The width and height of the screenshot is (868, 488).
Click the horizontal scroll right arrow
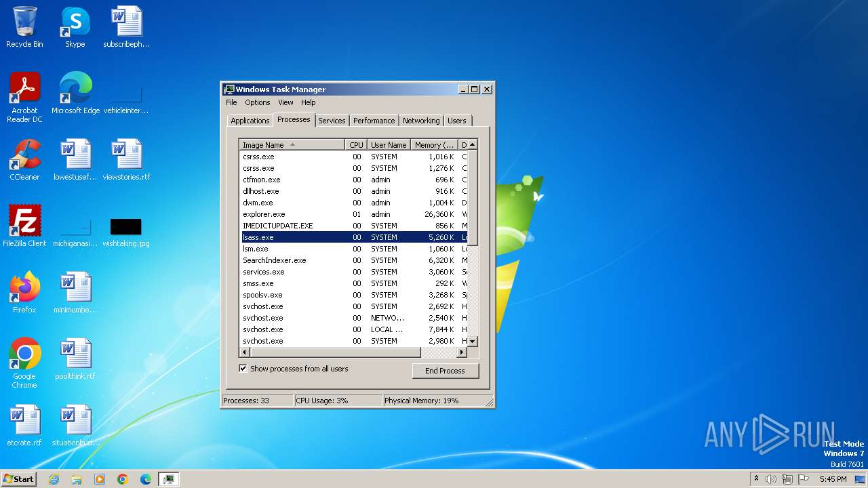(462, 352)
